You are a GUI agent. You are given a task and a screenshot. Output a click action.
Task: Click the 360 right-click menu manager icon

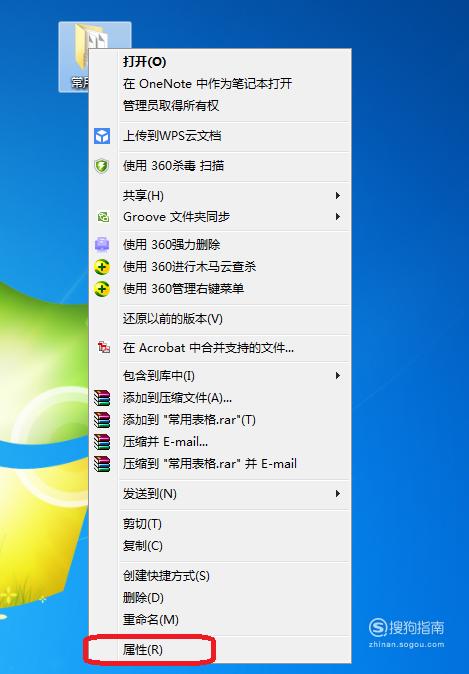[102, 288]
